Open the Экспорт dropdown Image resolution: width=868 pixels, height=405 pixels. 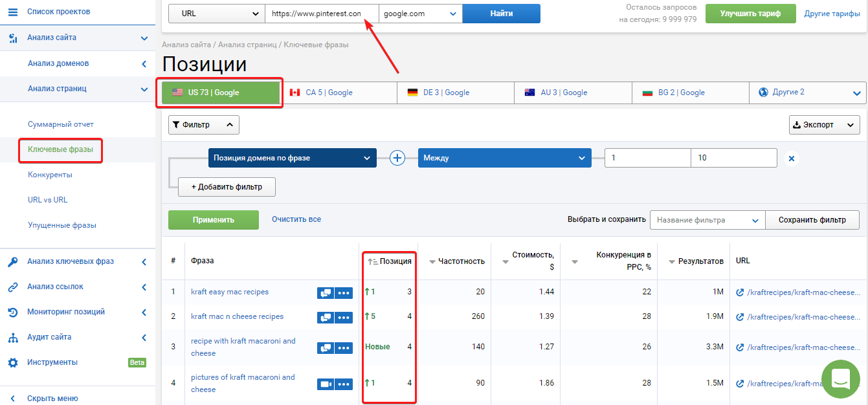pyautogui.click(x=825, y=125)
